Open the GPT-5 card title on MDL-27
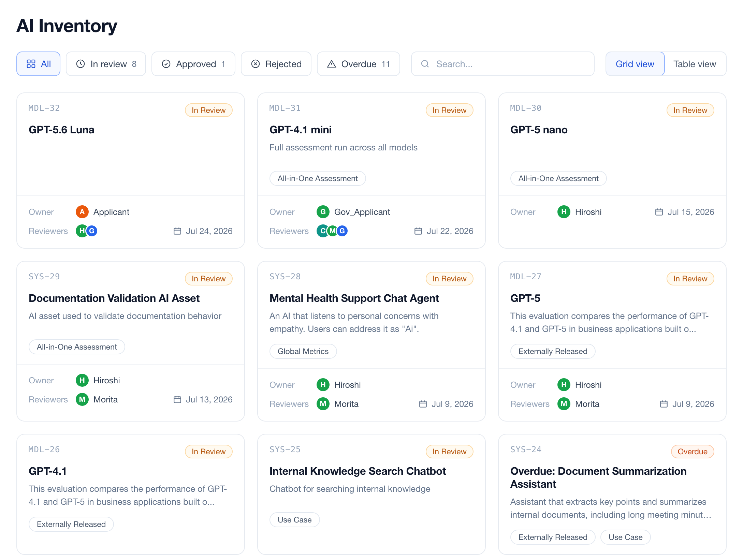This screenshot has height=560, width=743. [x=525, y=298]
